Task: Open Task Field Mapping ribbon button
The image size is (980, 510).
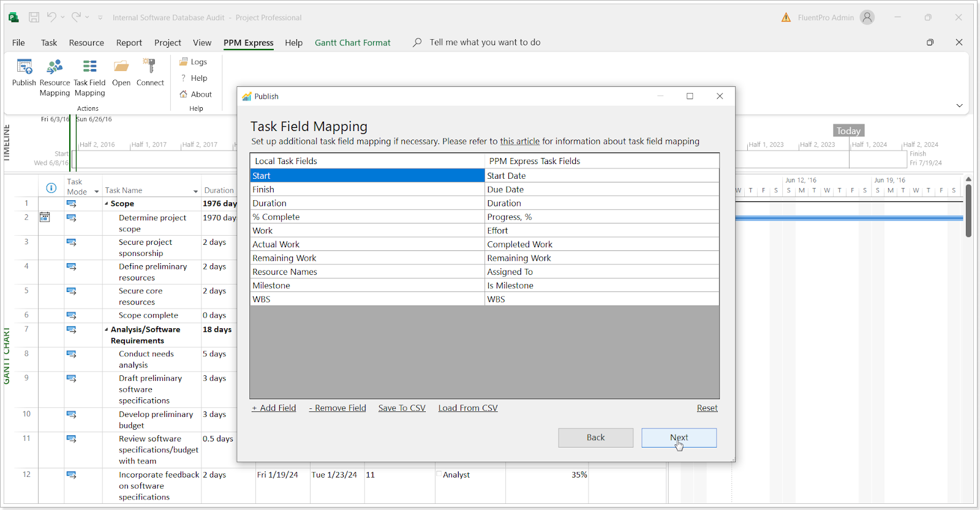Action: point(89,77)
